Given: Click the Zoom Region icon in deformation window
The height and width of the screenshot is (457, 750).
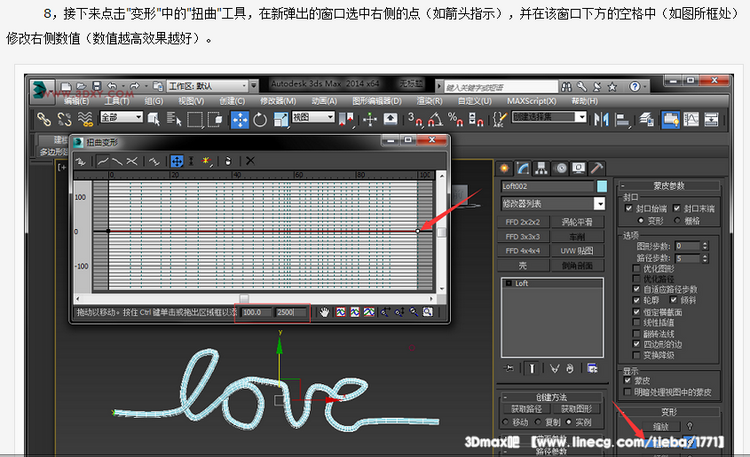Looking at the screenshot, I should pos(427,312).
